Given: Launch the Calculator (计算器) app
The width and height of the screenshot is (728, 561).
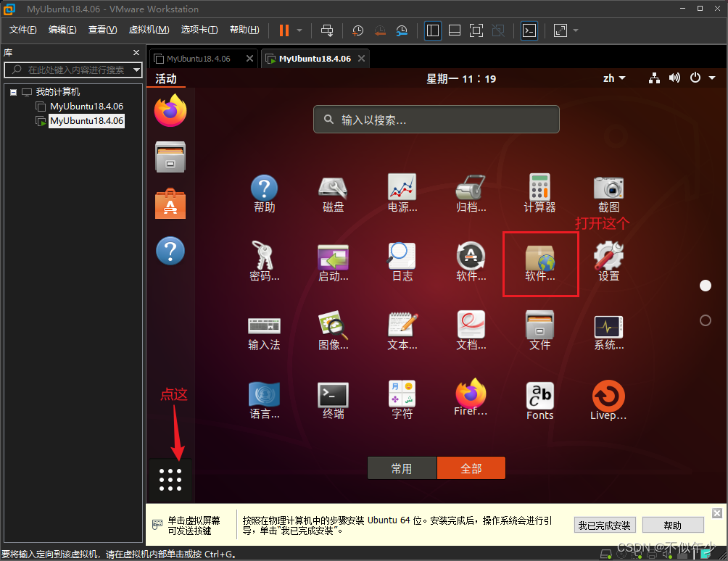Looking at the screenshot, I should (539, 194).
